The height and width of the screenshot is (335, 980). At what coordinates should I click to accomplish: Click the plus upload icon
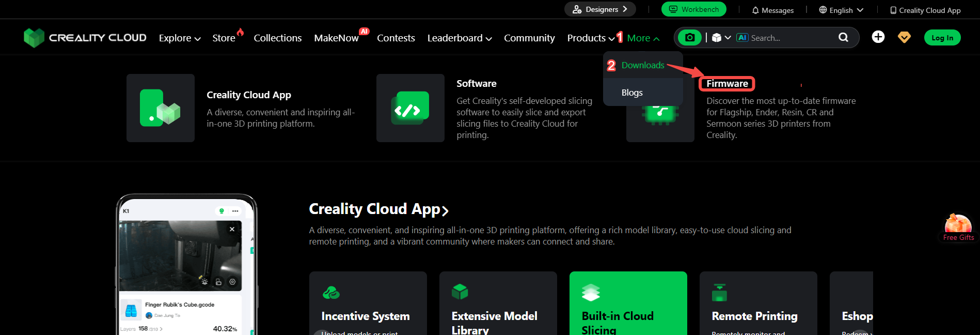click(x=878, y=37)
